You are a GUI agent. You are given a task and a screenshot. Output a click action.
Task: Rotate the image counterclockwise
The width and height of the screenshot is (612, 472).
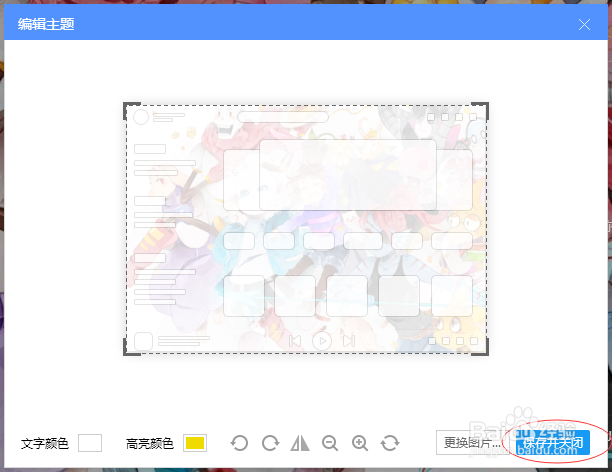tap(239, 443)
